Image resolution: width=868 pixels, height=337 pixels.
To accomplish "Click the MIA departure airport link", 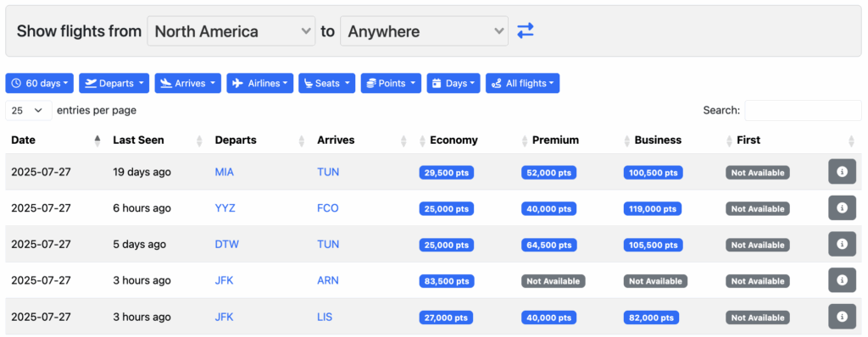I will pos(224,172).
